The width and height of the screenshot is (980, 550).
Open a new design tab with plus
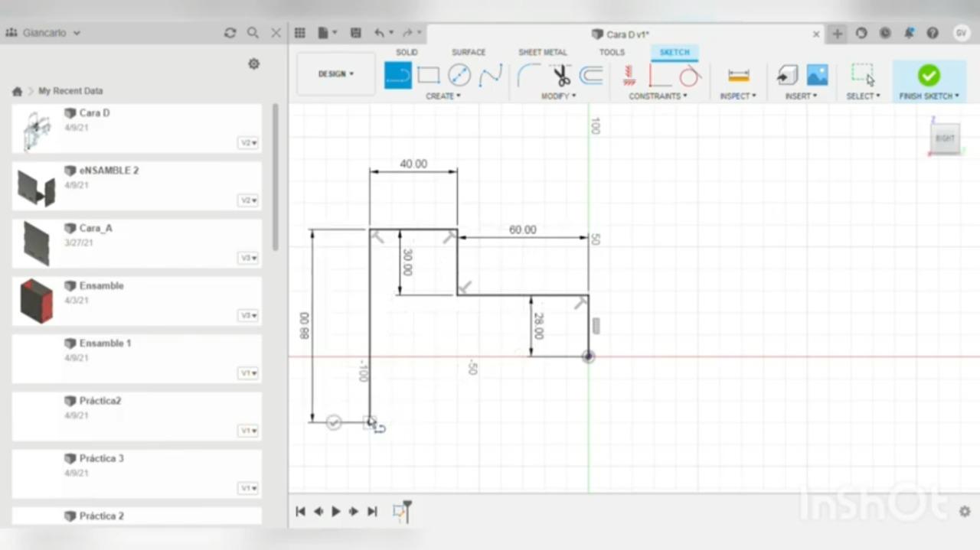838,33
